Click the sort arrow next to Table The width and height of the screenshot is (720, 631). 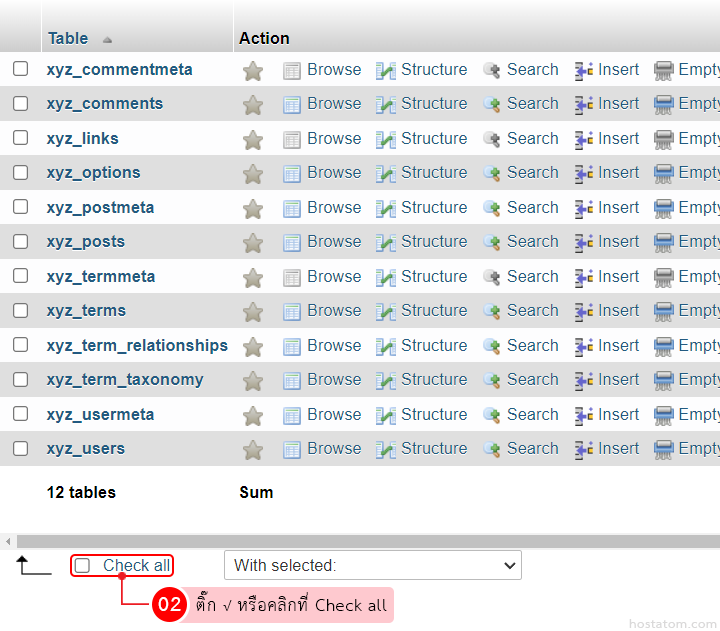(x=107, y=39)
